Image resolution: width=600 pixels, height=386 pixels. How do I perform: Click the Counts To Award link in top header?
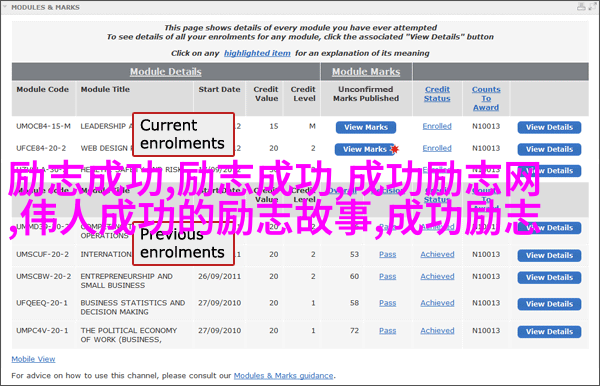[x=486, y=98]
